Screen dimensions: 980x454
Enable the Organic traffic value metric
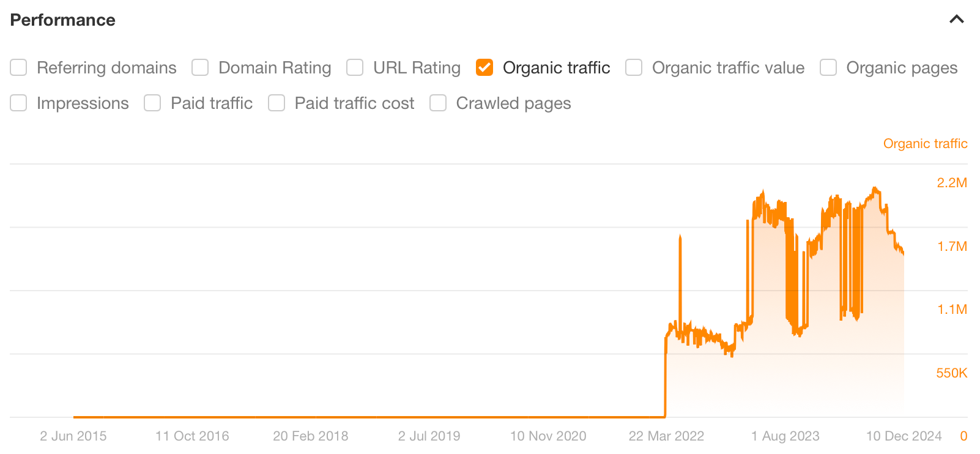pyautogui.click(x=633, y=67)
